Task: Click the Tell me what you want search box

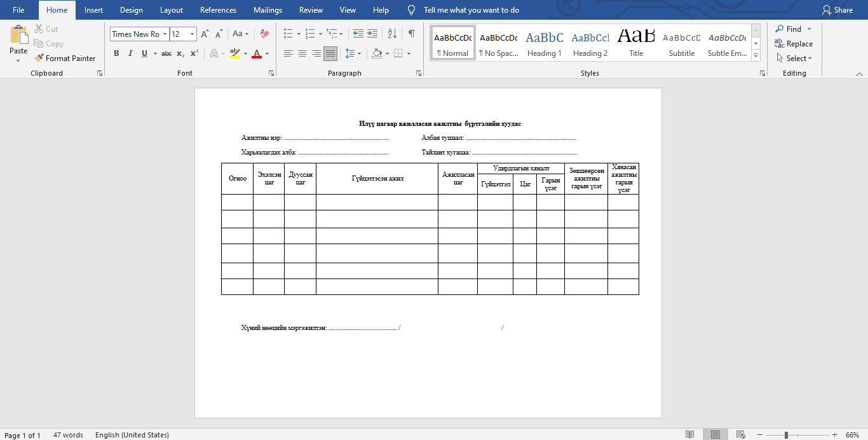Action: tap(471, 10)
